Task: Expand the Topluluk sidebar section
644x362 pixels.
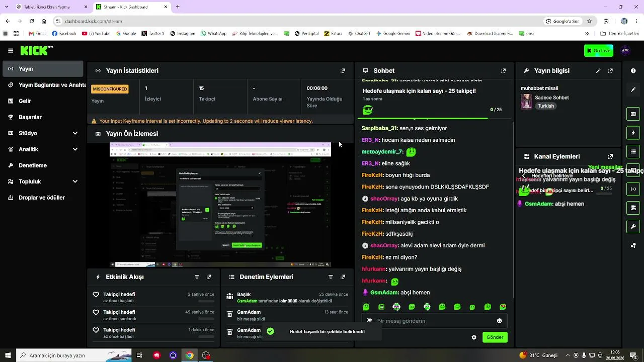Action: [75, 182]
